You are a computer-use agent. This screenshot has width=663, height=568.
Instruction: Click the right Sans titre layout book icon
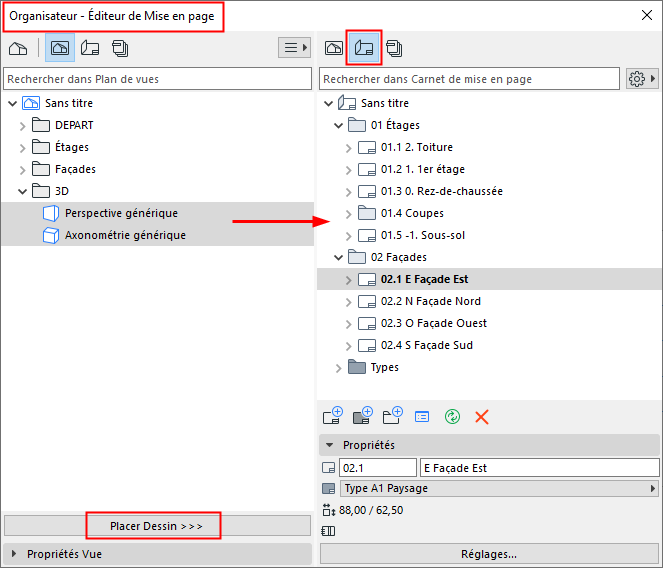pos(347,103)
